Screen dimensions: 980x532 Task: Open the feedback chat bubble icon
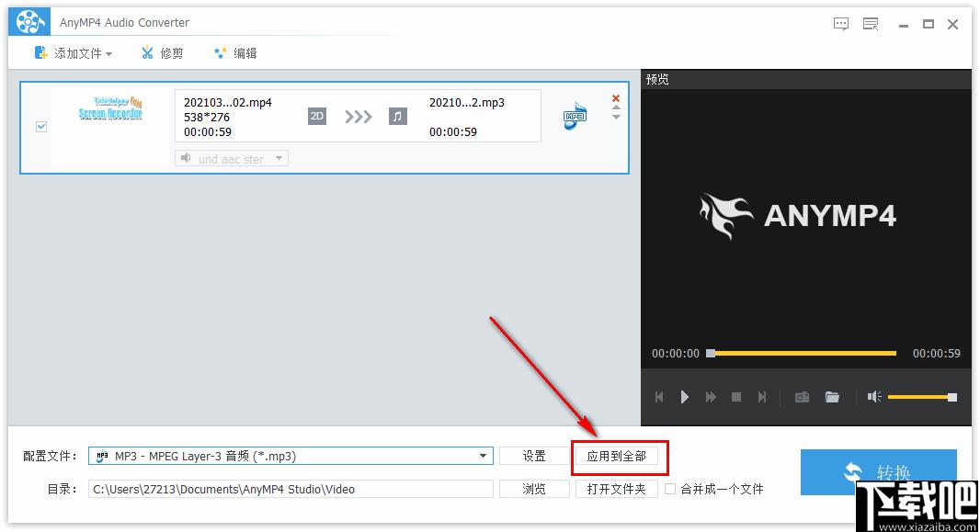[841, 24]
